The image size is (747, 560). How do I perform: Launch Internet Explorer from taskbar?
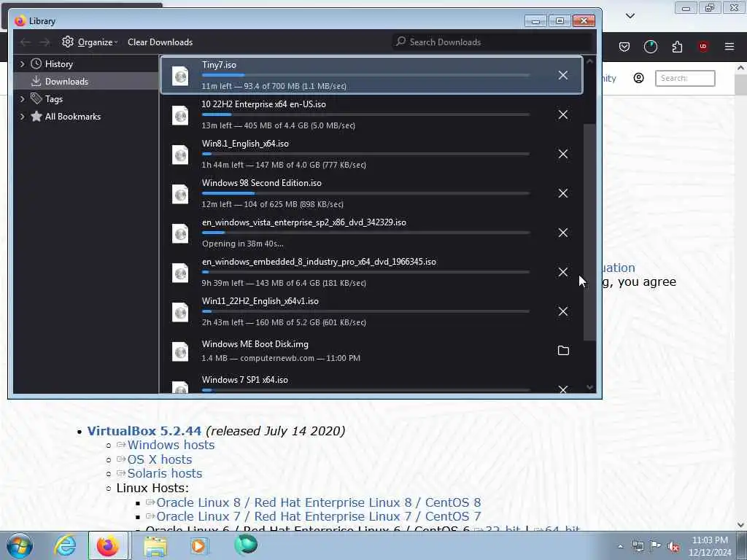[x=64, y=545]
